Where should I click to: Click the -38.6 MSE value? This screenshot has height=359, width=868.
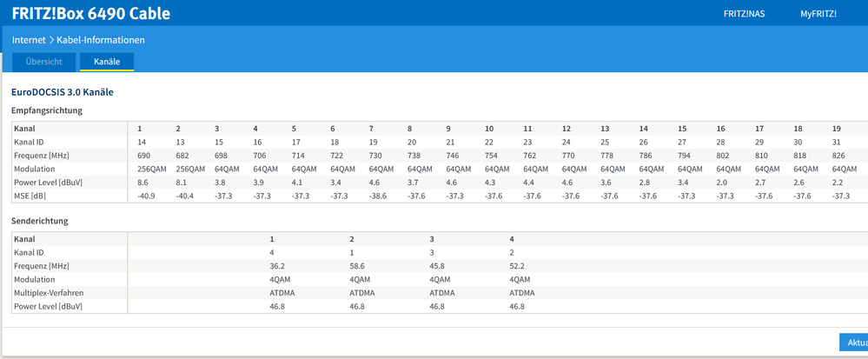click(378, 196)
